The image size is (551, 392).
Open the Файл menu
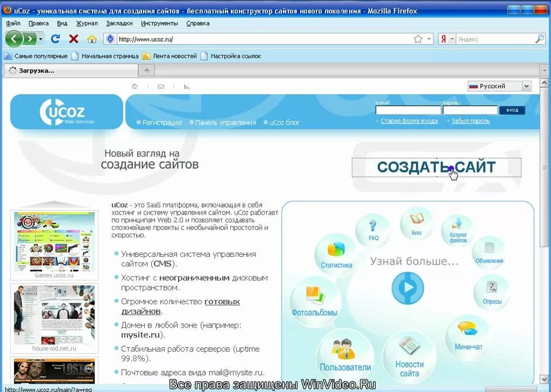pyautogui.click(x=14, y=23)
